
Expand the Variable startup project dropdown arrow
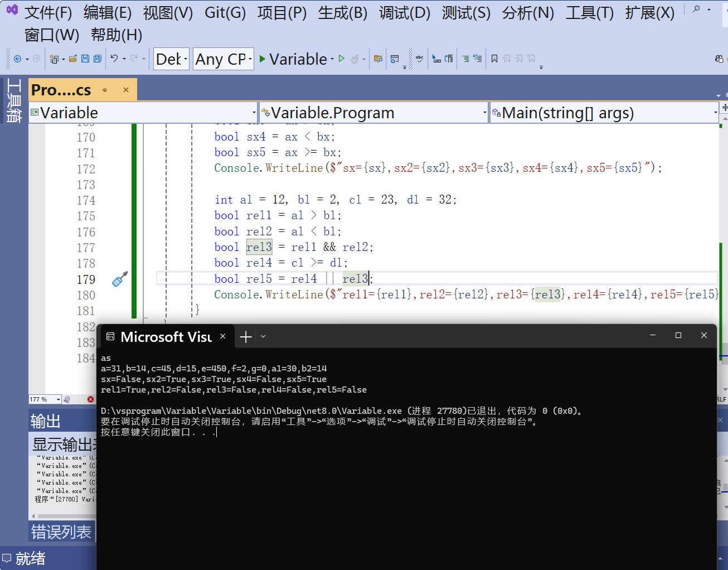332,59
